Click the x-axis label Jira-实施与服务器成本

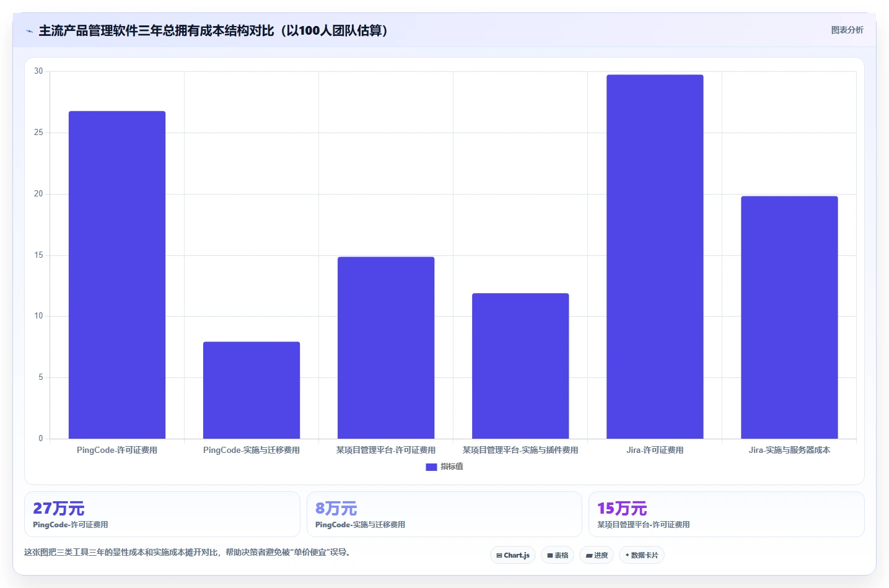[x=789, y=450]
